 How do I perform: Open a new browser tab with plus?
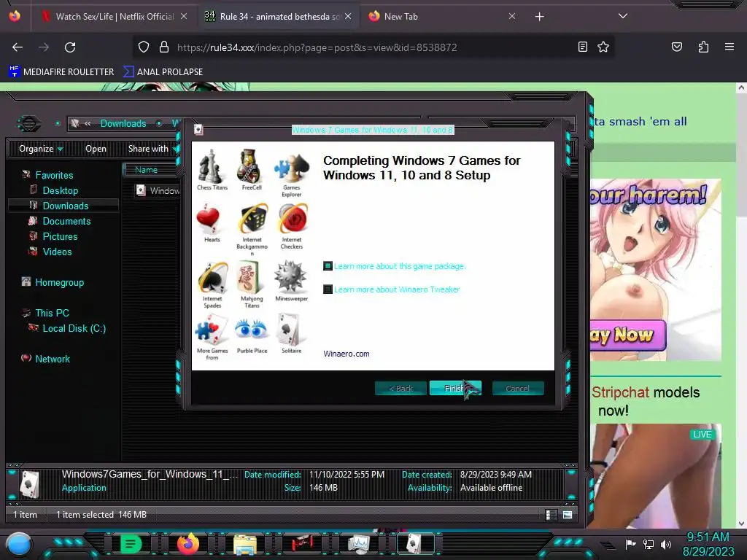coord(539,17)
